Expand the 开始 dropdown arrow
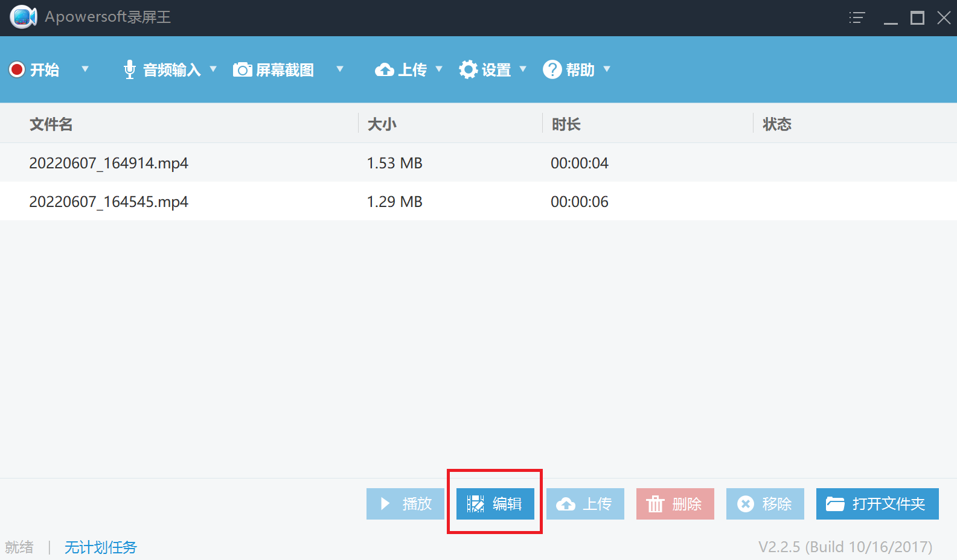Viewport: 957px width, 560px height. (85, 69)
